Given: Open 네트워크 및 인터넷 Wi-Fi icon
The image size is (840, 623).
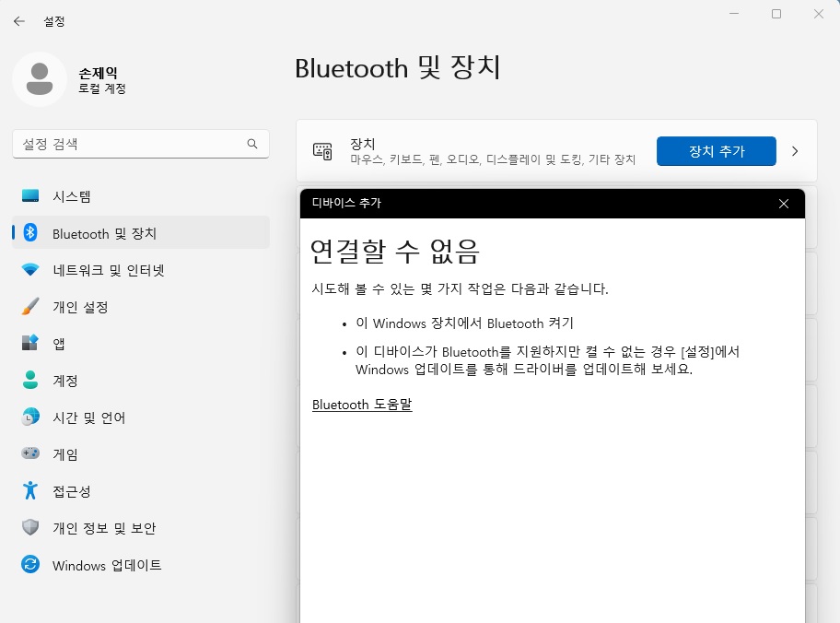Looking at the screenshot, I should tap(30, 270).
